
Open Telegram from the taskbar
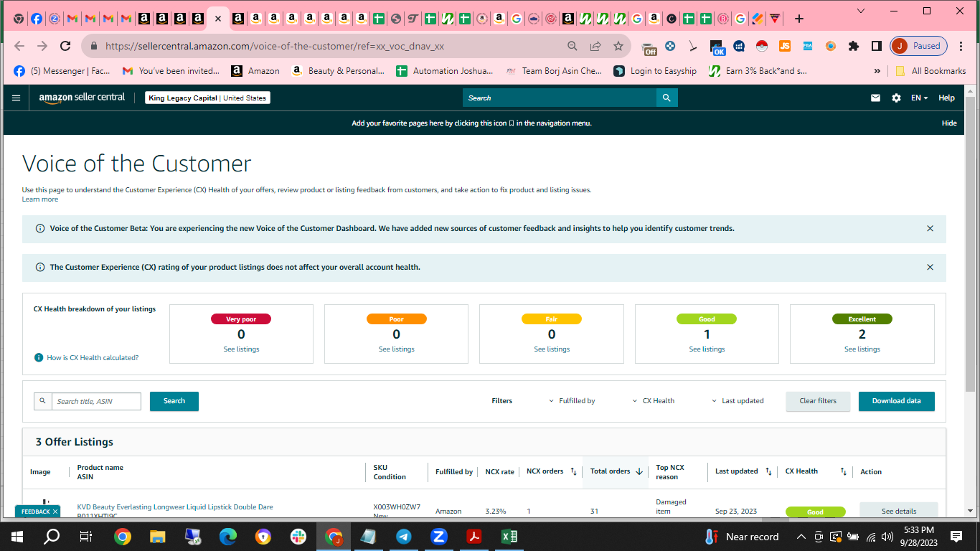(x=404, y=536)
